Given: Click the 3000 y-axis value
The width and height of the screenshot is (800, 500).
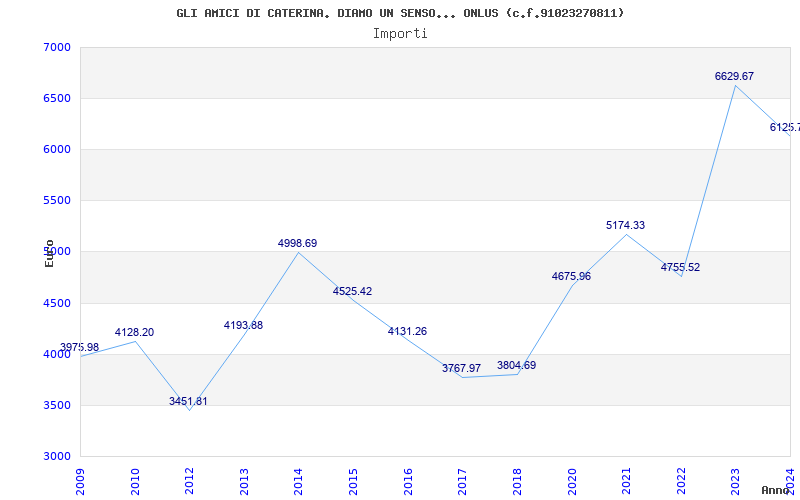Looking at the screenshot, I should coord(57,457).
